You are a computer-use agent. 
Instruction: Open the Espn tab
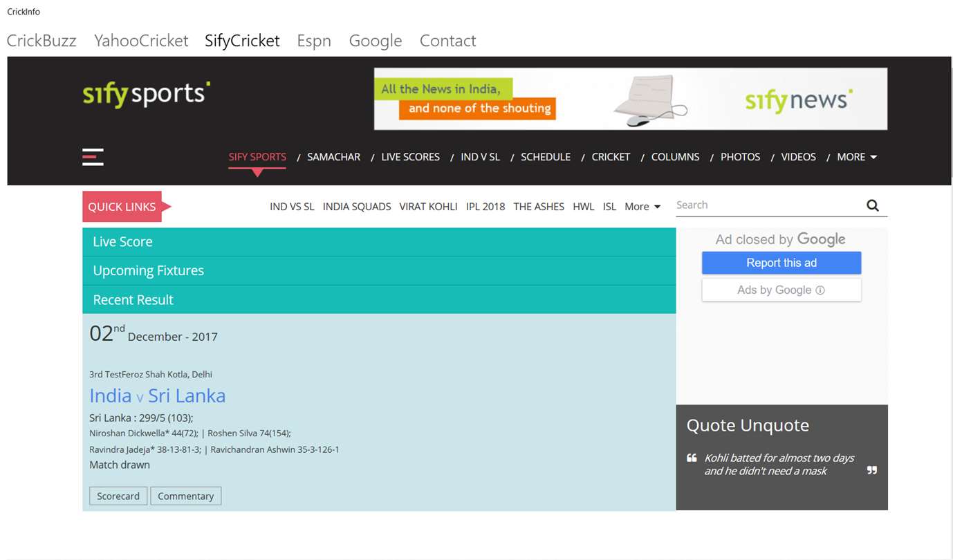point(314,41)
